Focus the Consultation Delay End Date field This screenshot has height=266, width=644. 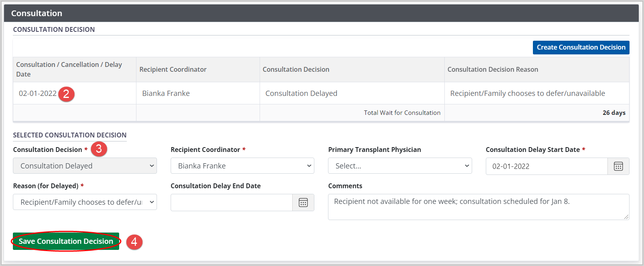coord(231,203)
